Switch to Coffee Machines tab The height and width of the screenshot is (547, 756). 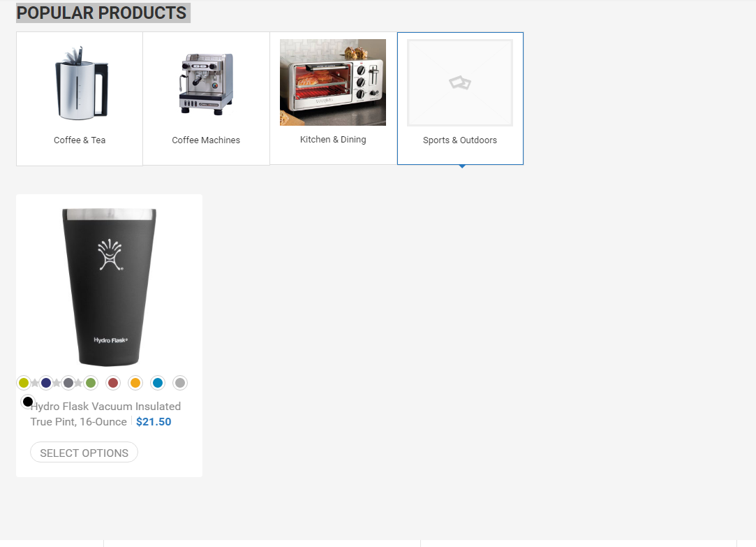pyautogui.click(x=207, y=99)
